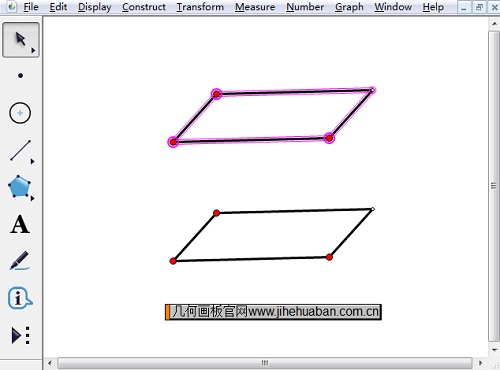Click top-right white vertex of highlighted parallelogram
This screenshot has width=500, height=370.
click(372, 90)
